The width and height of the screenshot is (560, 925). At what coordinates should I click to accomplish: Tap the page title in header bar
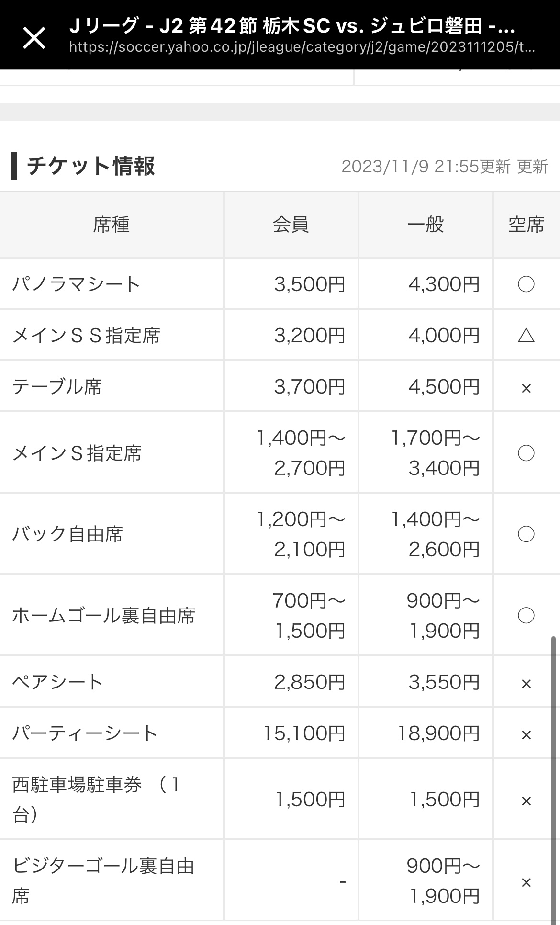pyautogui.click(x=292, y=25)
